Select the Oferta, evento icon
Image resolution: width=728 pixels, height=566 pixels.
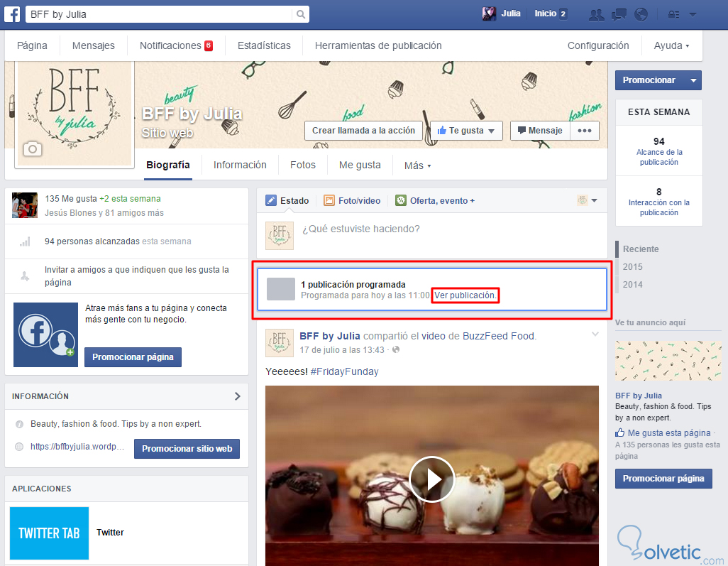[x=400, y=200]
